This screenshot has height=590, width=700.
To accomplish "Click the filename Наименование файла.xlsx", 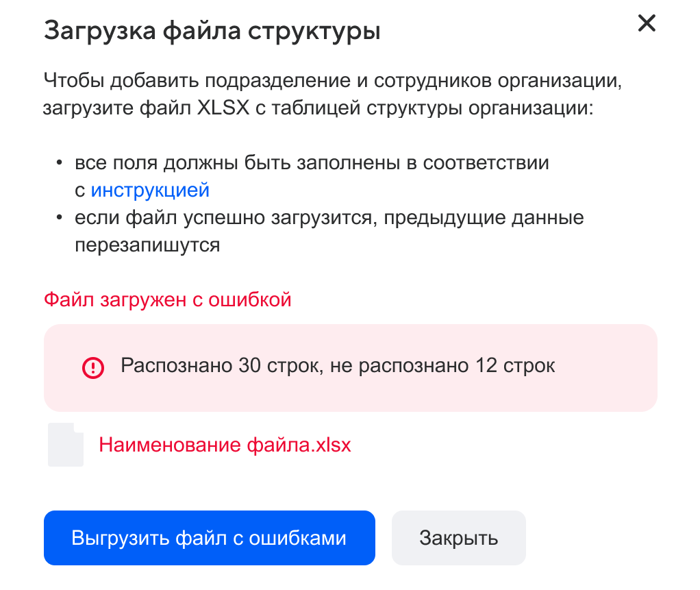I will coord(226,444).
